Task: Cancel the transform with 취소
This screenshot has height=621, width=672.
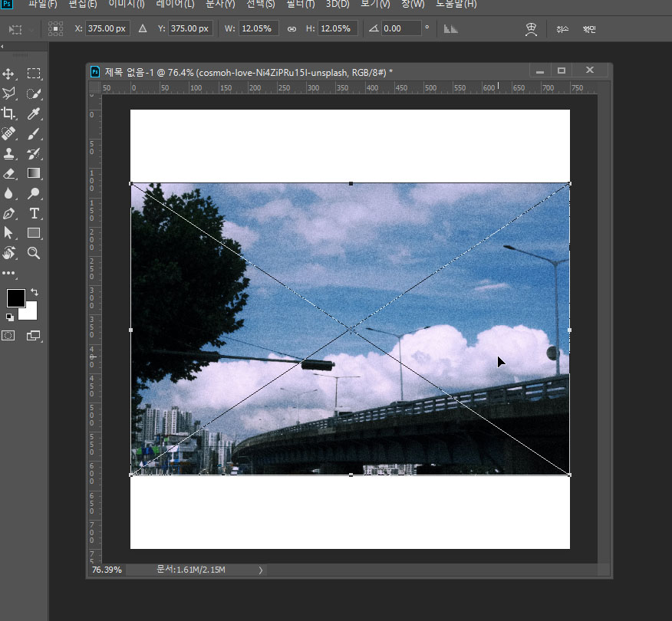Action: point(562,29)
